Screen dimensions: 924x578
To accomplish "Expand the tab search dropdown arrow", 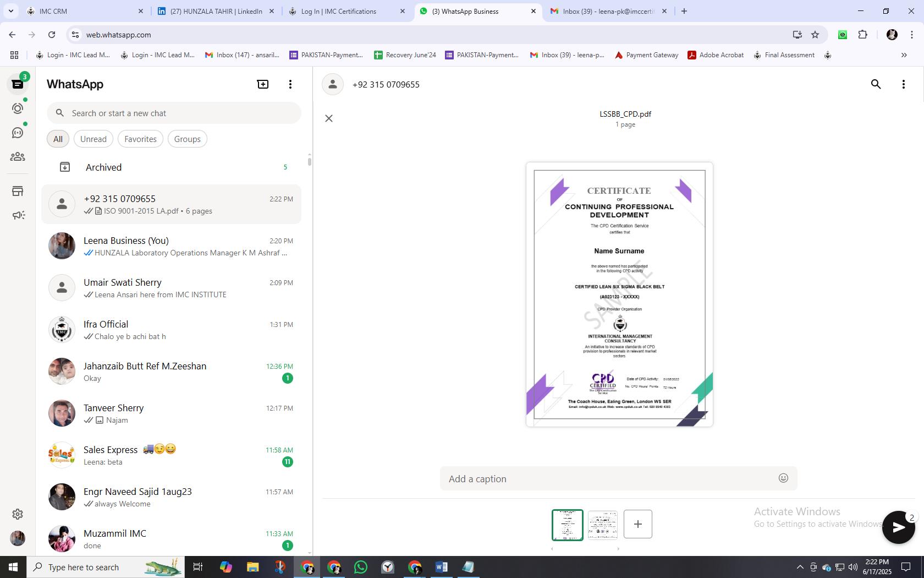I will coord(10,11).
